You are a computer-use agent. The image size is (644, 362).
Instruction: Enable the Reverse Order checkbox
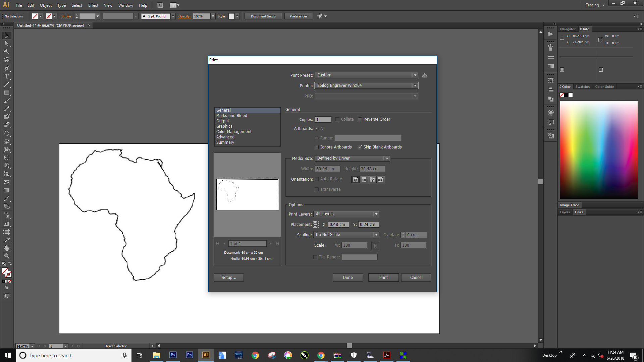coord(360,119)
